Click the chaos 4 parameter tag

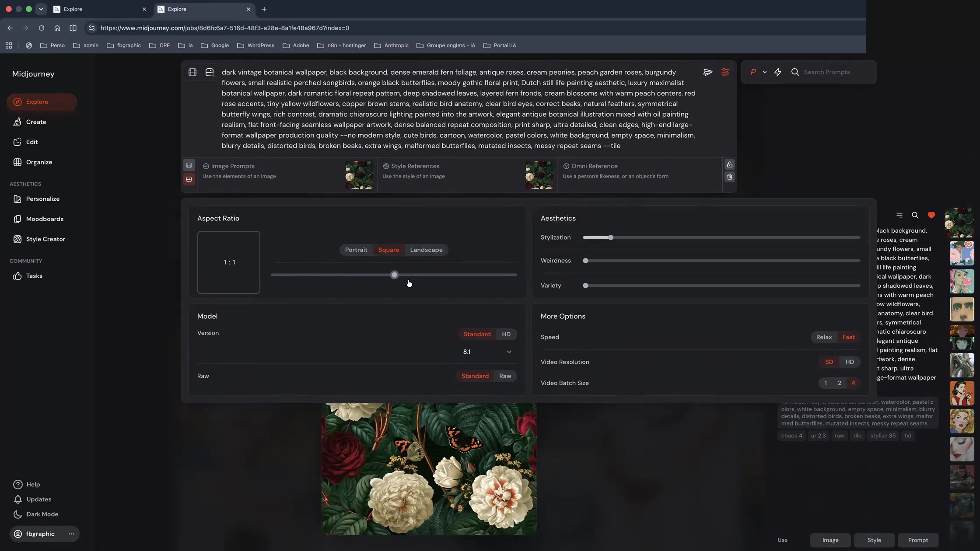point(791,436)
